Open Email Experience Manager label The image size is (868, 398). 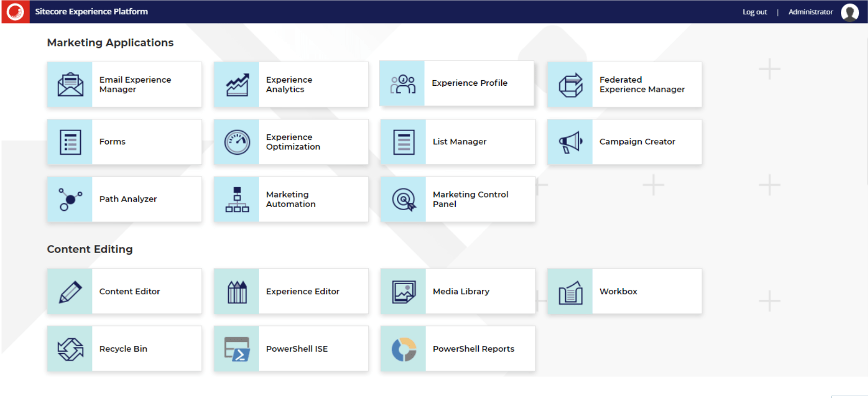(x=135, y=85)
